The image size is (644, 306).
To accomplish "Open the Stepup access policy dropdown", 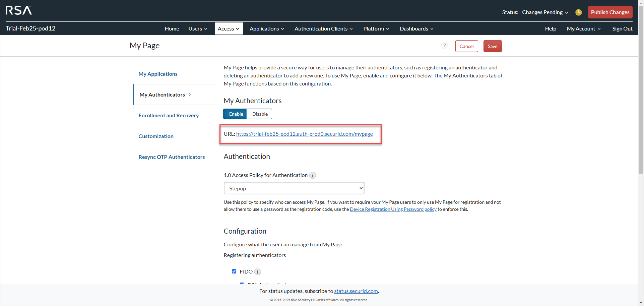I will point(294,188).
